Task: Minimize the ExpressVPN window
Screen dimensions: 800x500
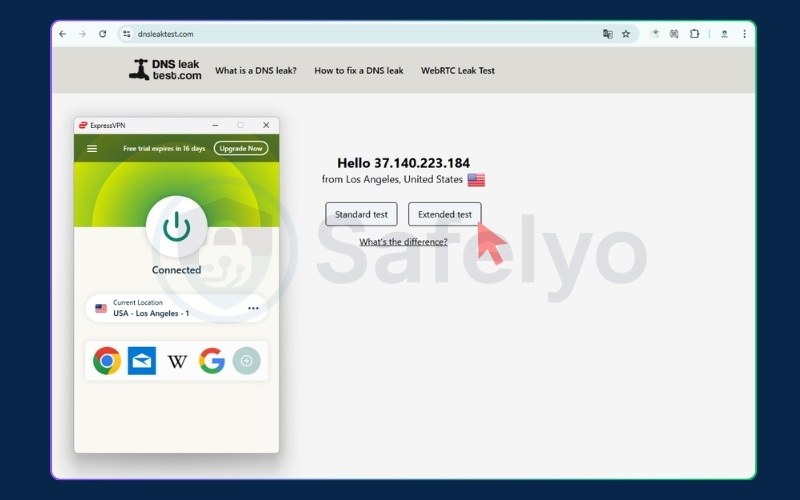Action: 215,125
